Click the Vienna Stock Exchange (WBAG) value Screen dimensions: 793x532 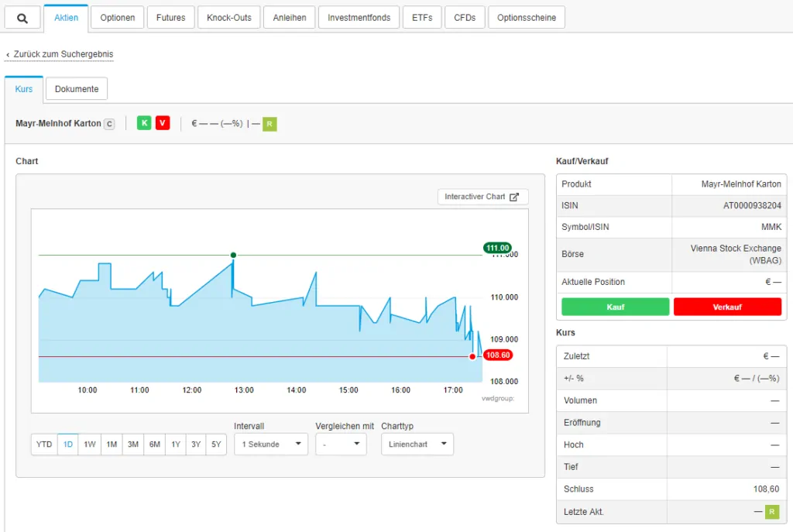pos(736,254)
